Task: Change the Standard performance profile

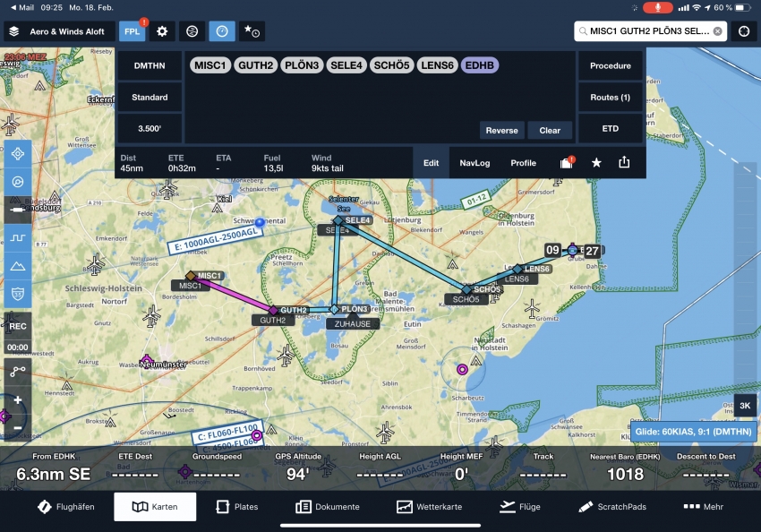Action: 150,97
